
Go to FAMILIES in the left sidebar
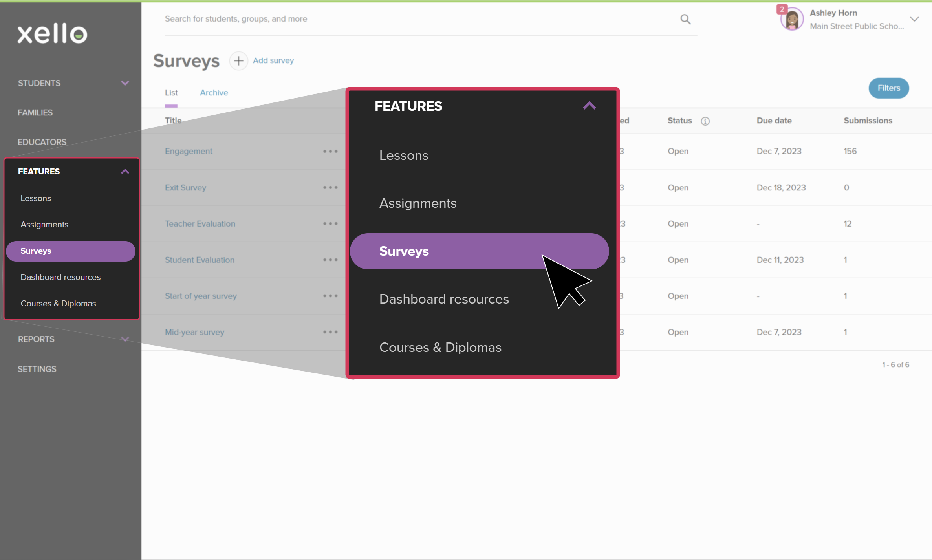click(x=35, y=113)
